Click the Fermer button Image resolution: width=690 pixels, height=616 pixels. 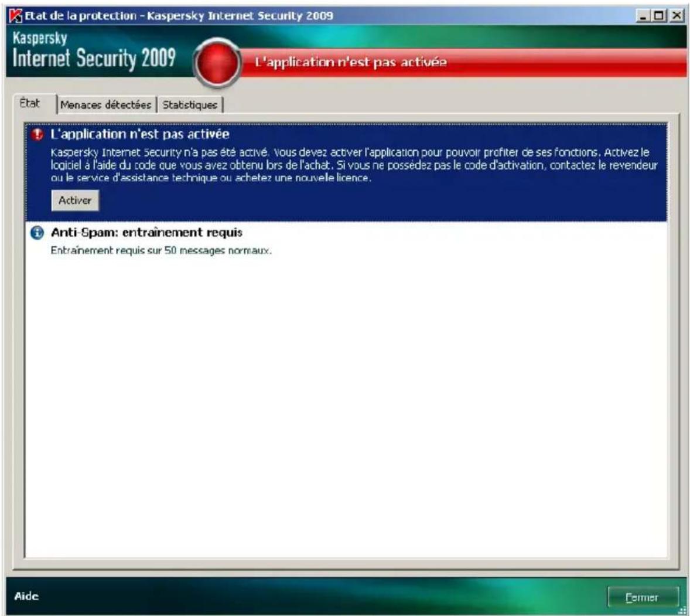click(x=643, y=597)
